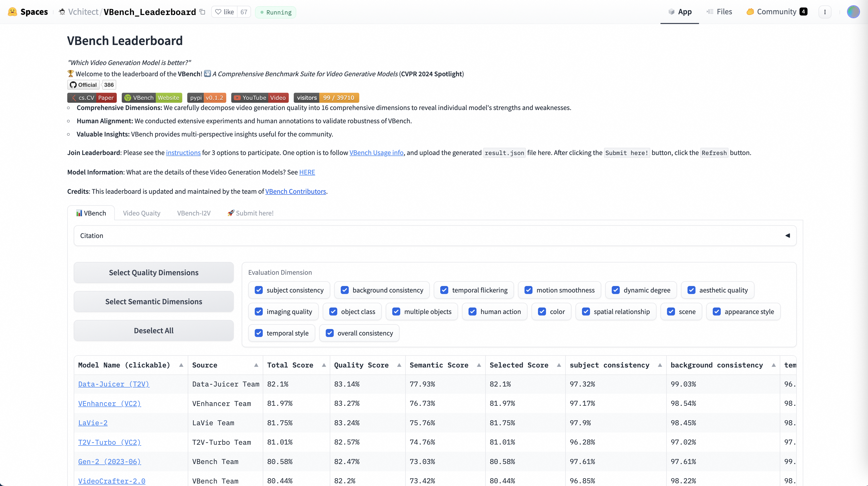Click the visitors counter badge

[x=326, y=98]
